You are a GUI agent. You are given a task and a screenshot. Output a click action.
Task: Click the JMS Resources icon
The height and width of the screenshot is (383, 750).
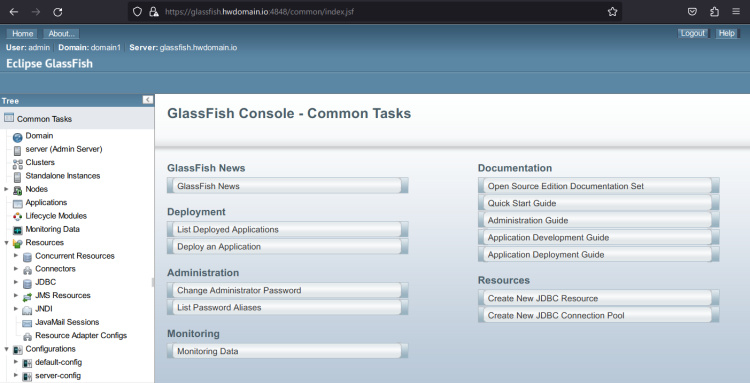(27, 297)
